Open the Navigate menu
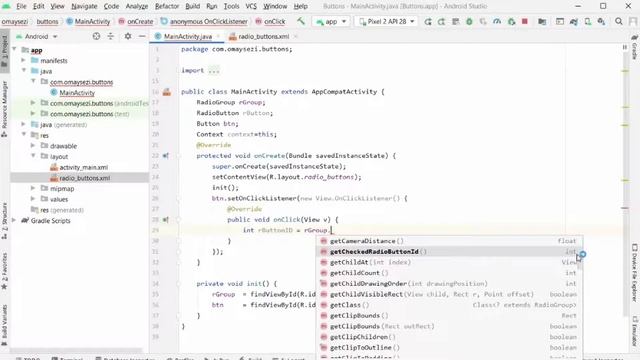 click(84, 6)
